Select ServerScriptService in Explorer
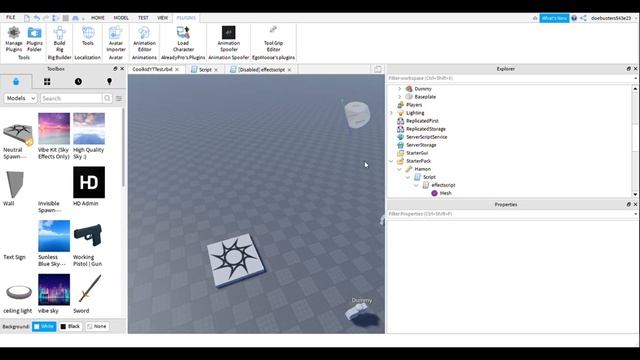640x360 pixels. tap(427, 137)
